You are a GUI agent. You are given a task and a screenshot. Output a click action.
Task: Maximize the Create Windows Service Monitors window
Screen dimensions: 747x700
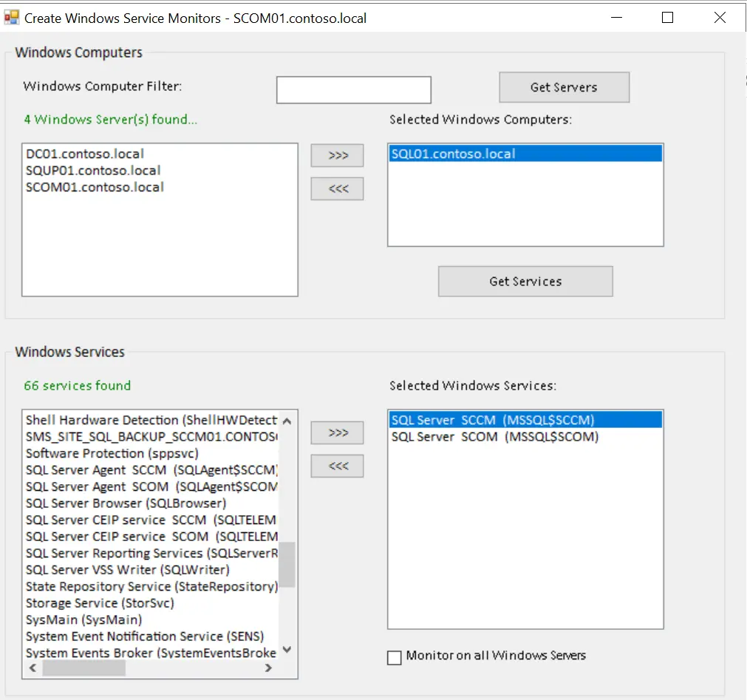pyautogui.click(x=667, y=18)
